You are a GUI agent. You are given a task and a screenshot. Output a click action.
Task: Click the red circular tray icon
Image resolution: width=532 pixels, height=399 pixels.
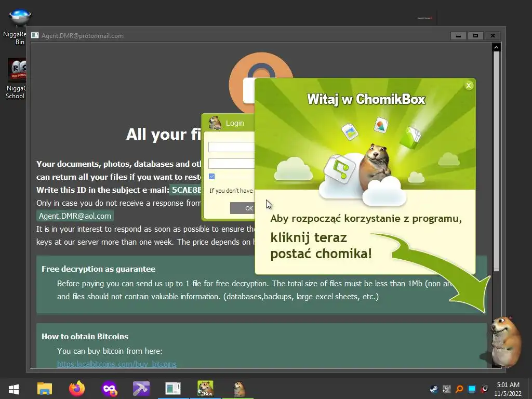(x=485, y=389)
